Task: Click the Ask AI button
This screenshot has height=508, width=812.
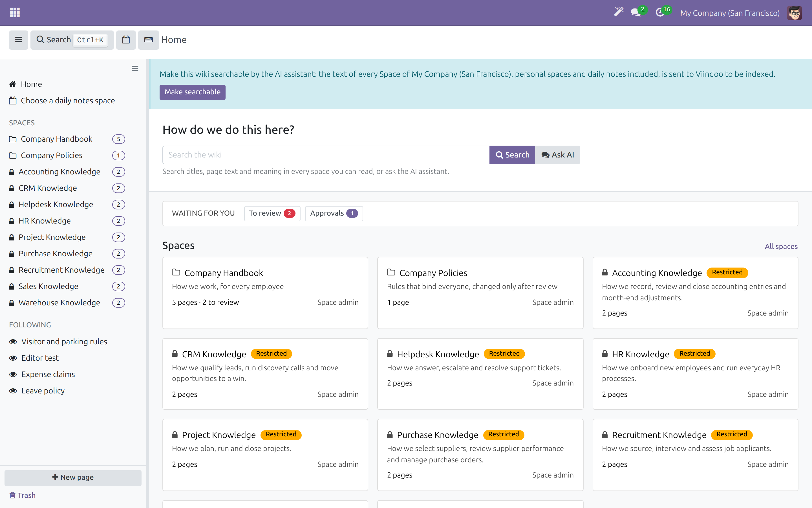Action: point(557,155)
